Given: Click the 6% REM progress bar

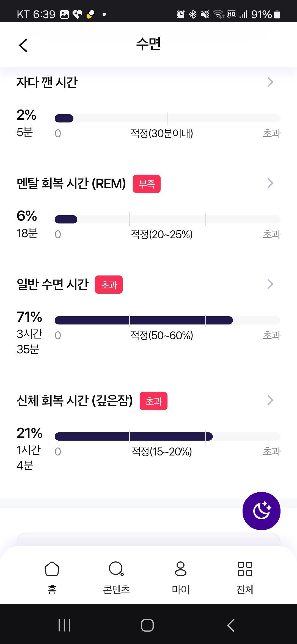Looking at the screenshot, I should tap(167, 219).
